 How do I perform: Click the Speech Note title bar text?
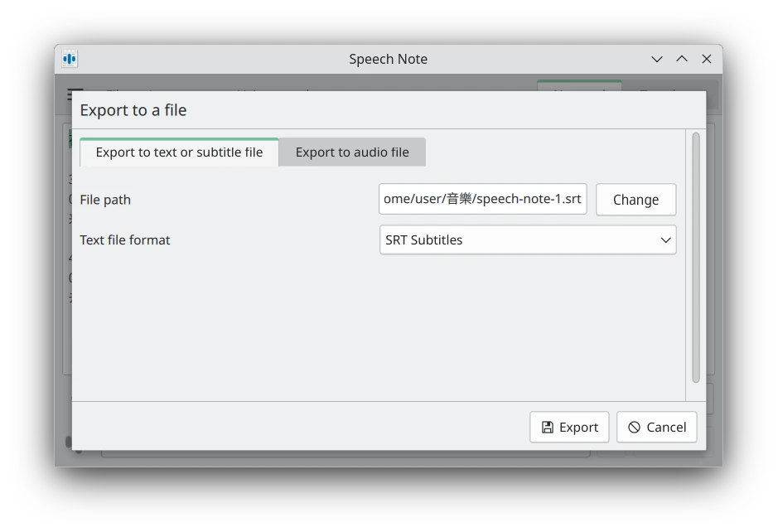coord(388,59)
